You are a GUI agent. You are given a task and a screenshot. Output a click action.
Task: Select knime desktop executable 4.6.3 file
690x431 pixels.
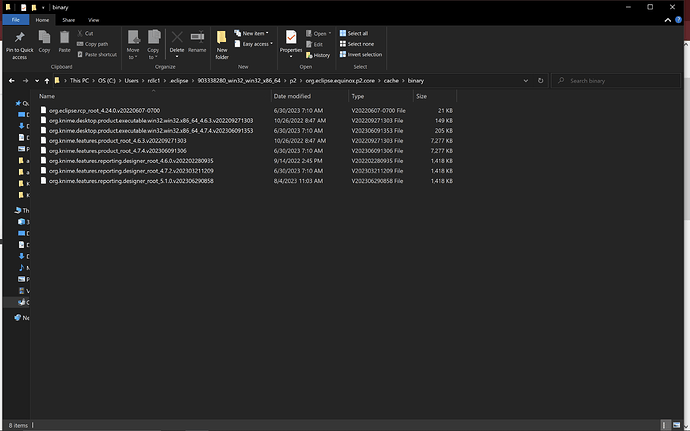[151, 121]
